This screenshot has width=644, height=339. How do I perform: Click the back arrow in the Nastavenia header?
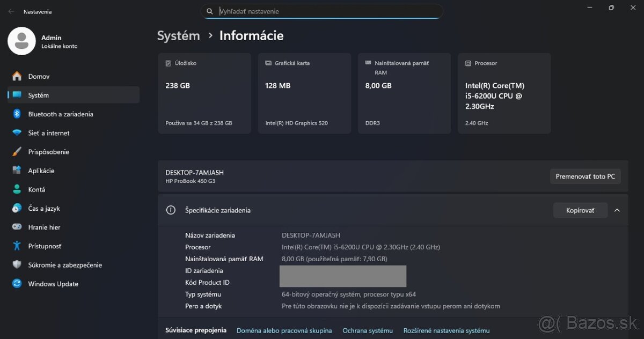coord(11,11)
